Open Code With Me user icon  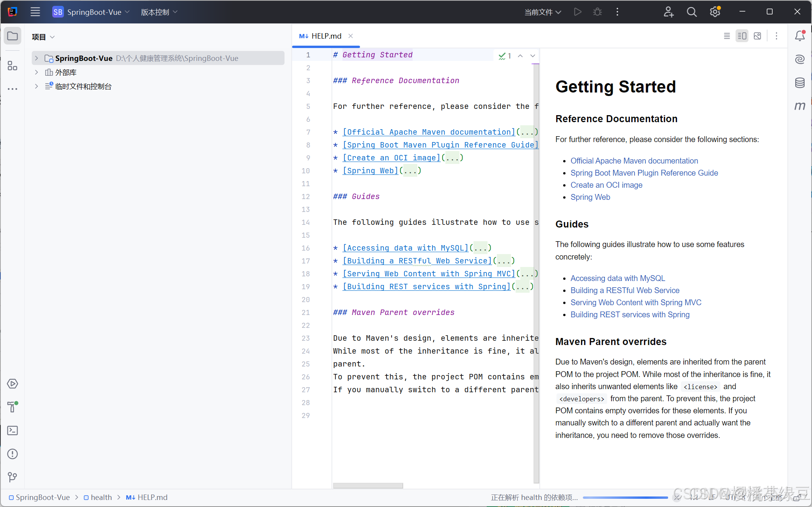click(x=668, y=12)
